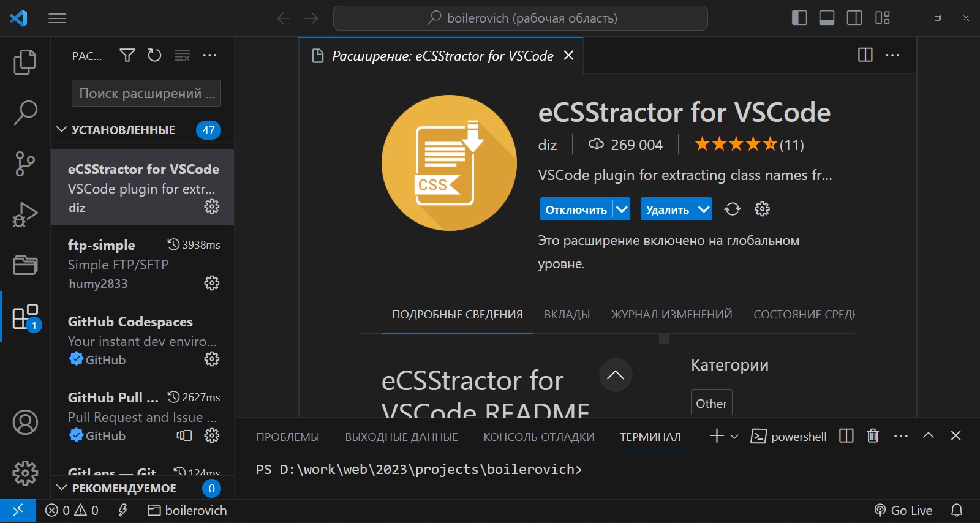Viewport: 980px width, 523px height.
Task: Toggle auto update sync icon for extension
Action: click(x=732, y=209)
